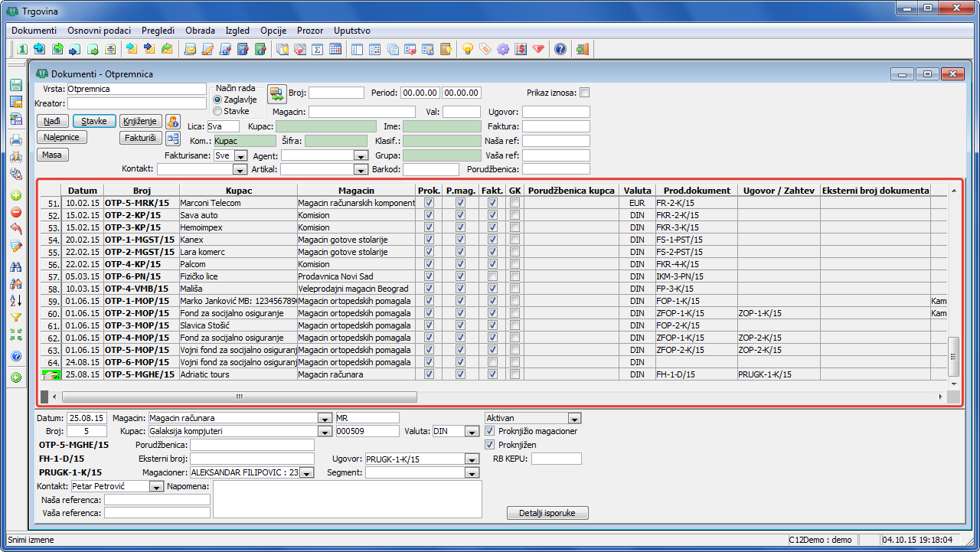The image size is (980, 552).
Task: Click the light bulb toolbar icon
Action: pos(467,49)
